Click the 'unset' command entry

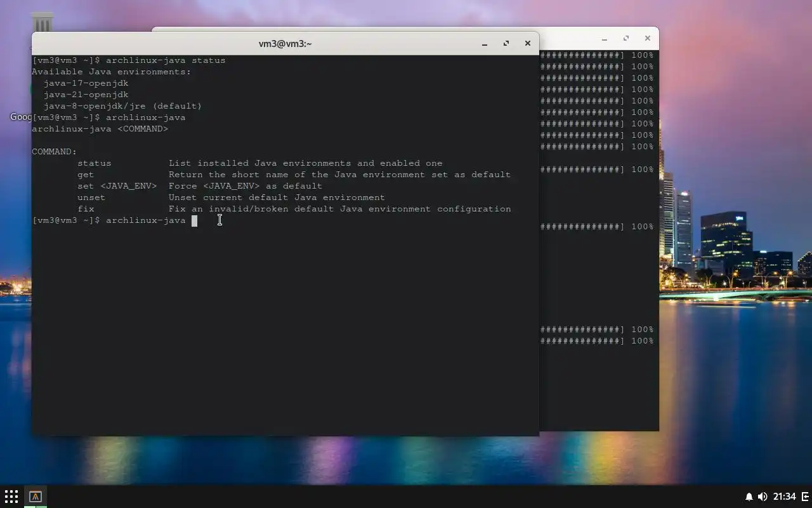91,197
